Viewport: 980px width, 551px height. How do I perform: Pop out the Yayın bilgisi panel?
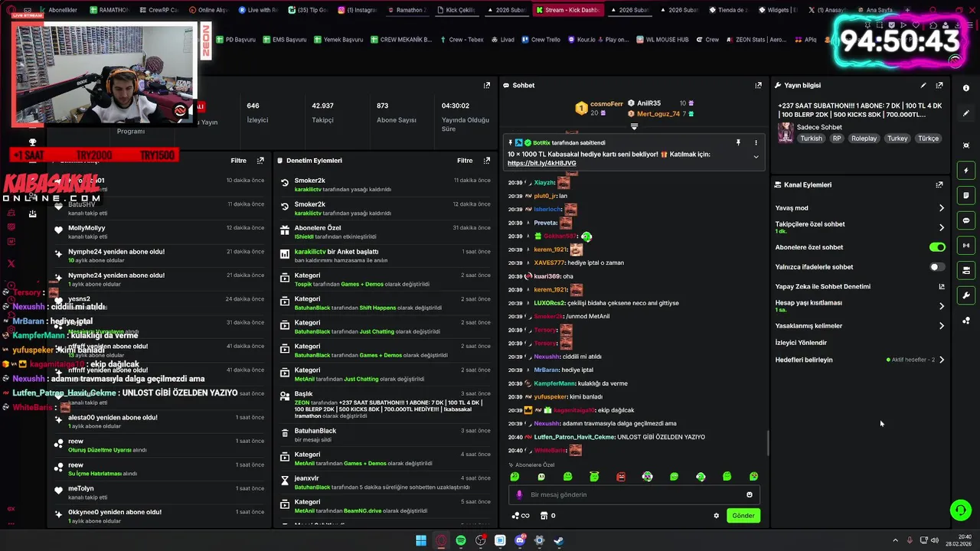click(939, 85)
